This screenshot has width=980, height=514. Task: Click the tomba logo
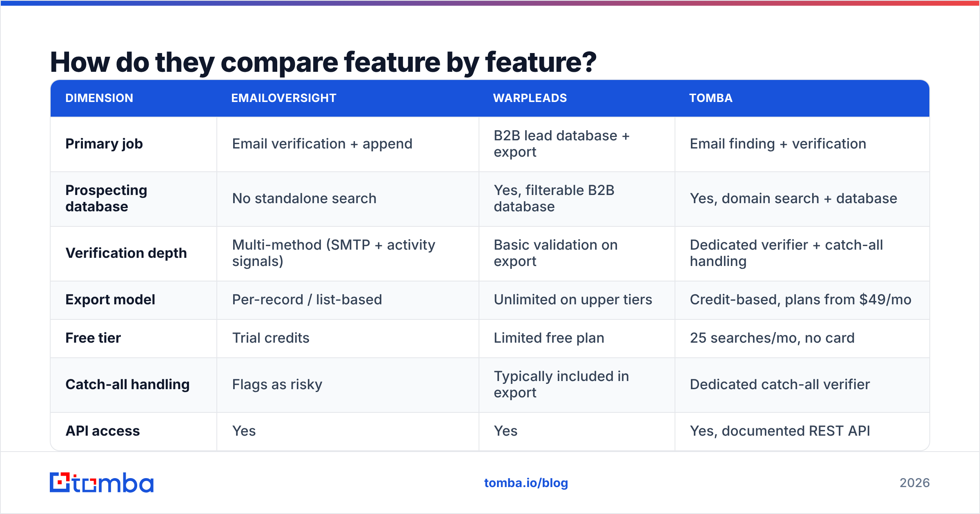pos(102,483)
